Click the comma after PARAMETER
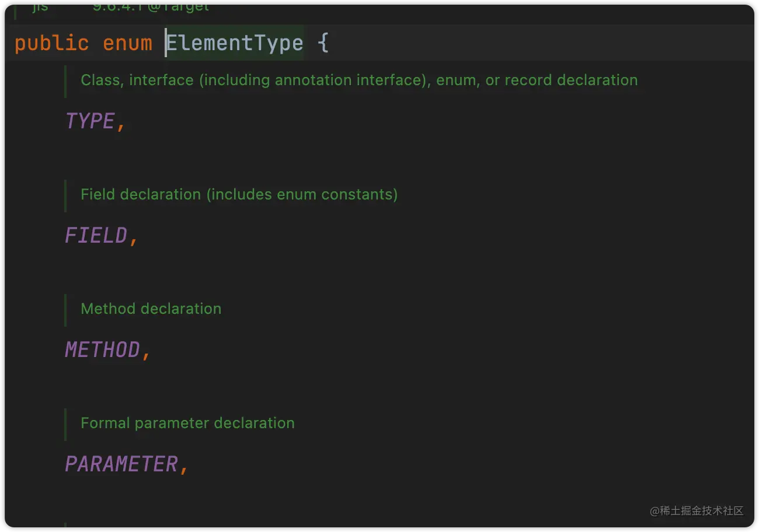The image size is (759, 532). [x=184, y=467]
